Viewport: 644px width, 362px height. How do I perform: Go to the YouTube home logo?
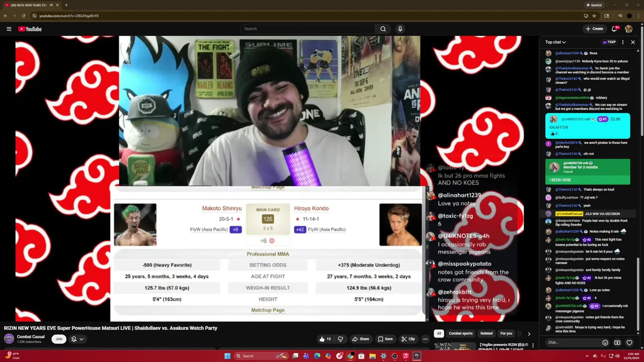(30, 29)
